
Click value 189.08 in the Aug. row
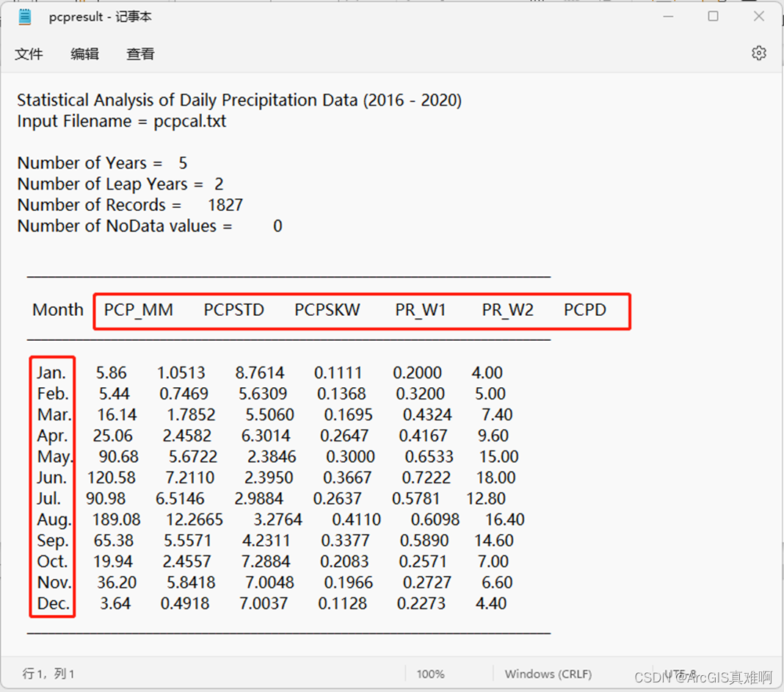(x=116, y=520)
